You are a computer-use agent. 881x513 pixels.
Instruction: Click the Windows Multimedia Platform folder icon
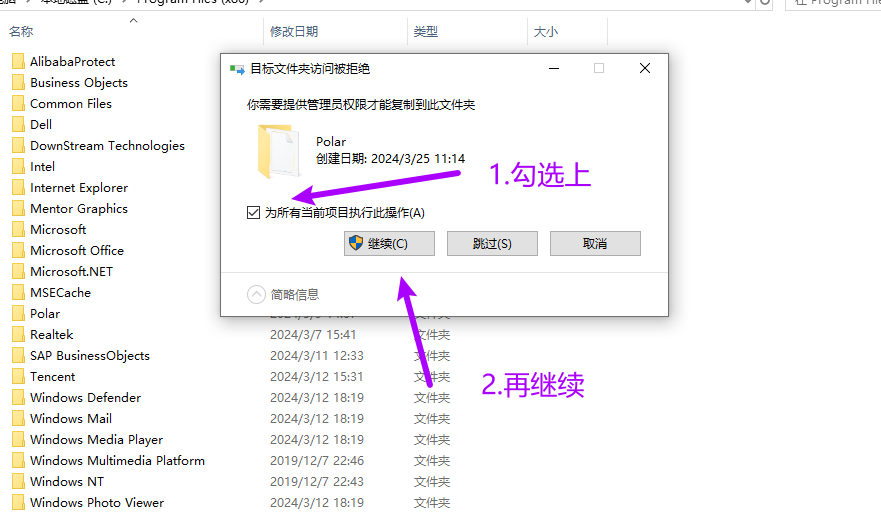pos(19,460)
